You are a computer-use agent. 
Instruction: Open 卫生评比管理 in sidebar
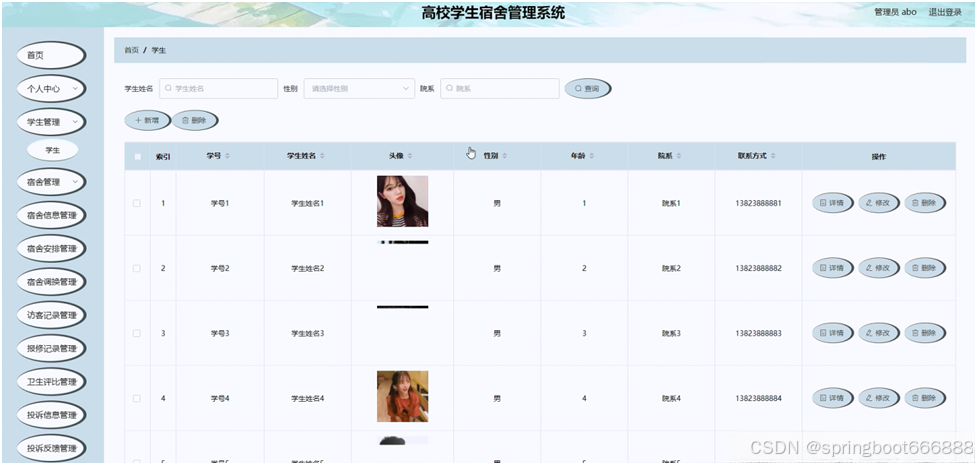(51, 381)
